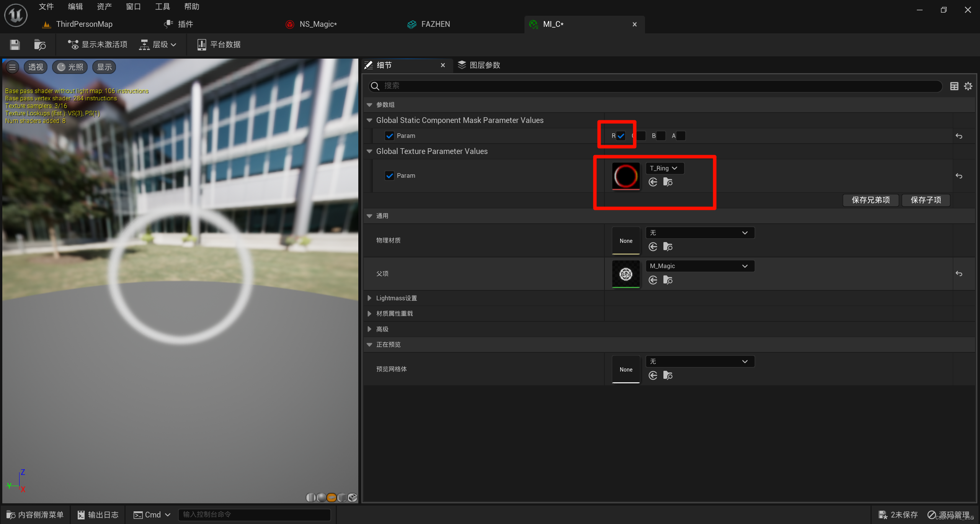The image size is (980, 524).
Task: Use selected asset for T_Ring texture
Action: 653,182
